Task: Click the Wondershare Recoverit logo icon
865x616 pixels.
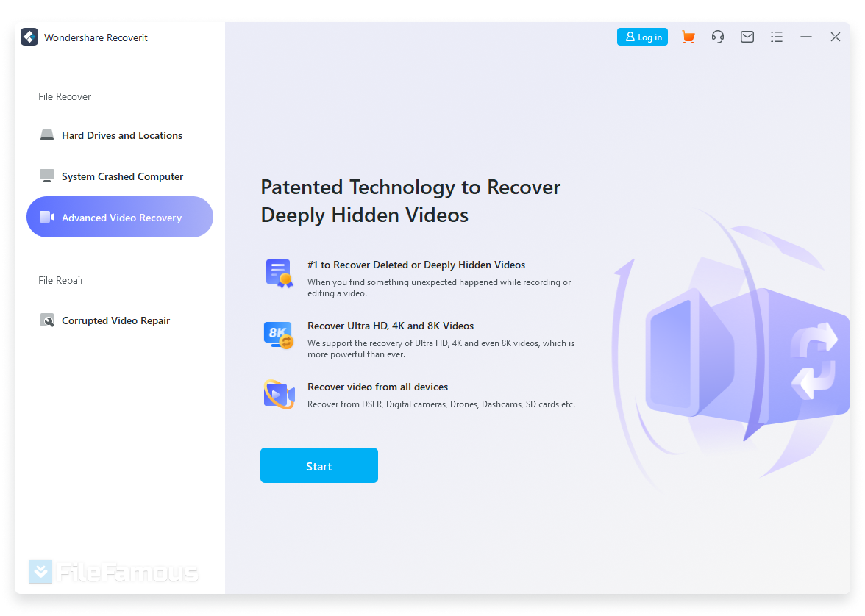Action: (x=29, y=37)
